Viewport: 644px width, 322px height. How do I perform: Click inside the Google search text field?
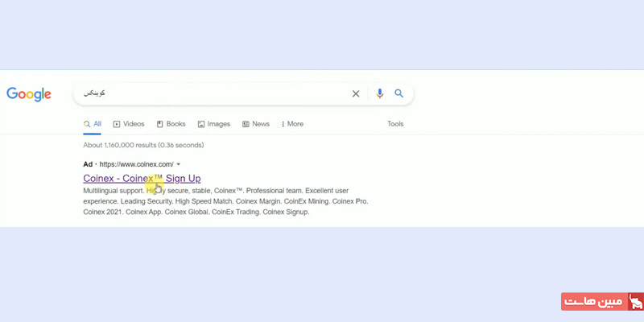click(217, 94)
